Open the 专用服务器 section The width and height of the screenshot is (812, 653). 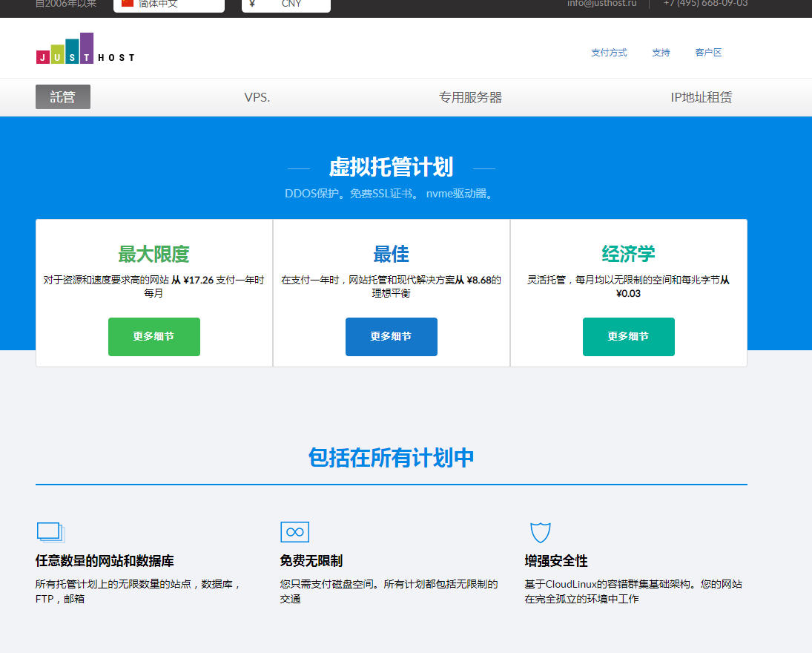[470, 96]
